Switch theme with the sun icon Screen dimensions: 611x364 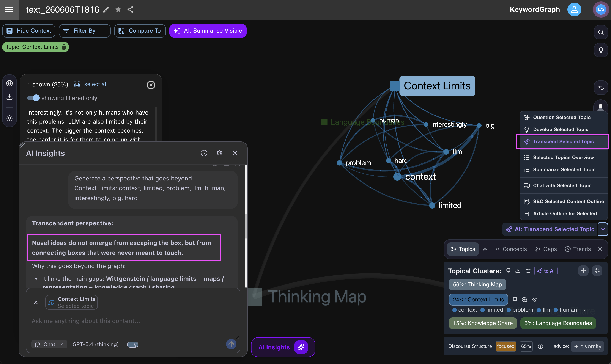coord(9,118)
